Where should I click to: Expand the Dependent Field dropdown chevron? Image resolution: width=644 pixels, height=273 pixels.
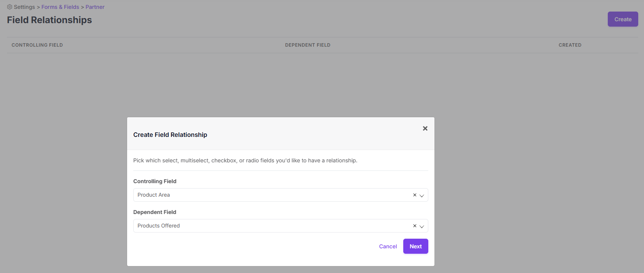pos(422,226)
